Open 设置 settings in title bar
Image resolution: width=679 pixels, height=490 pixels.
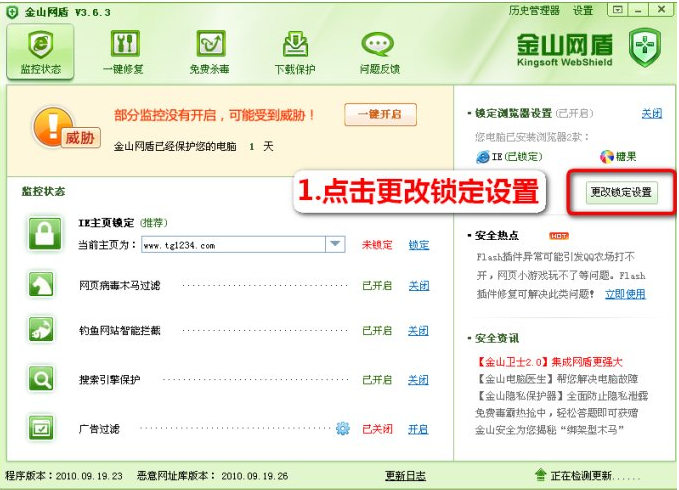pos(583,10)
